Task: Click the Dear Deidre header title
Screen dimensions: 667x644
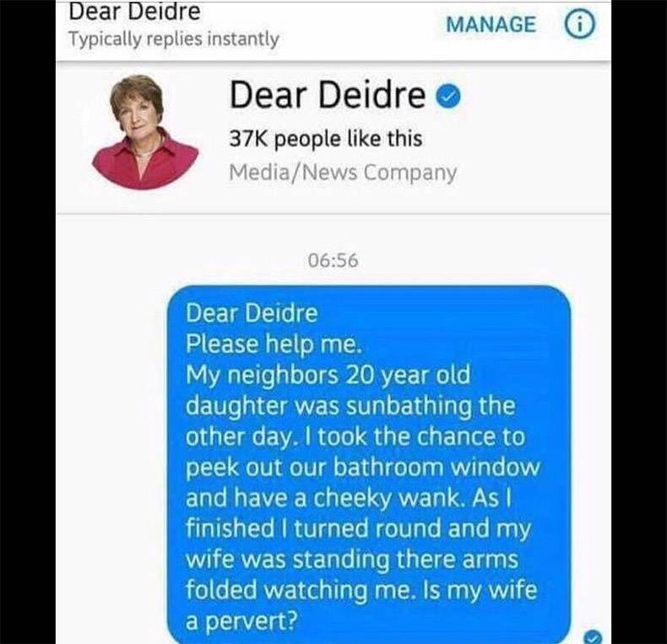Action: coord(134,11)
